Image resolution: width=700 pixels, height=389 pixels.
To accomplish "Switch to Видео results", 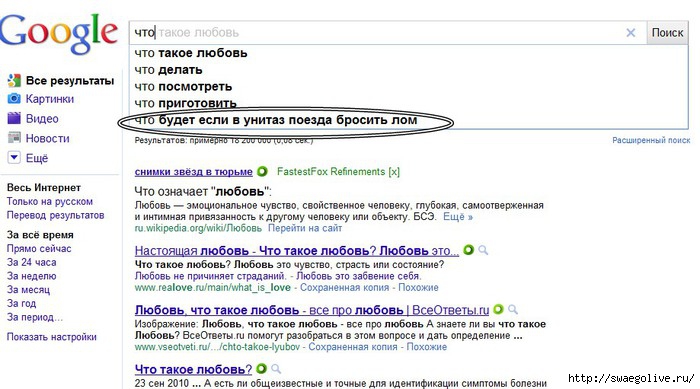I will coord(42,118).
